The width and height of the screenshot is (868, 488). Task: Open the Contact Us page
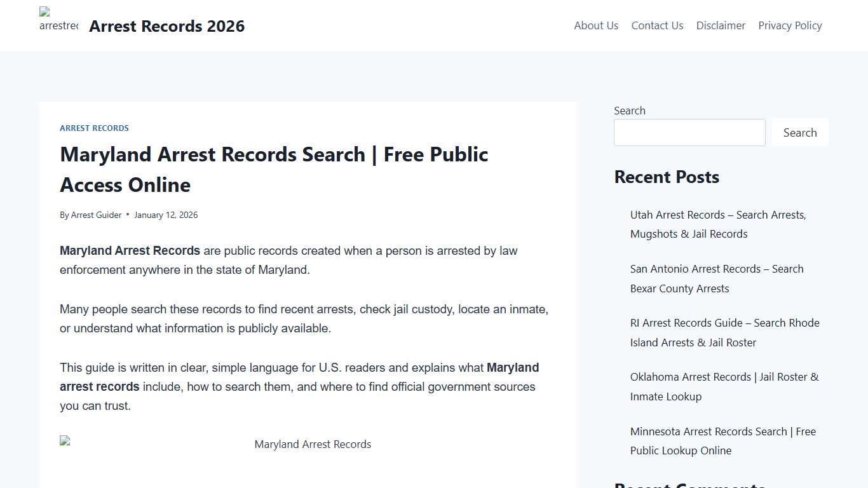pos(657,25)
